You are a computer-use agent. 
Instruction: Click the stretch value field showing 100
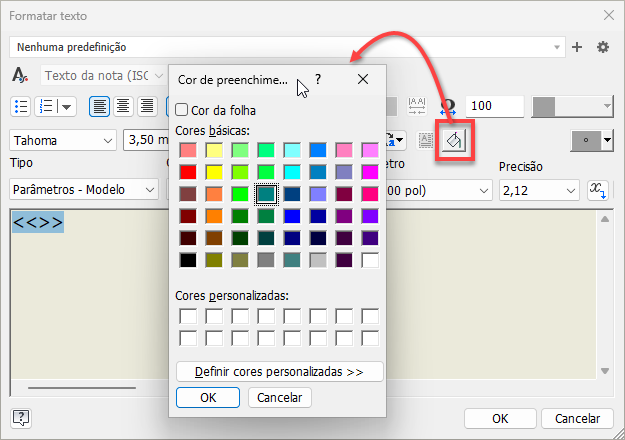[x=496, y=106]
